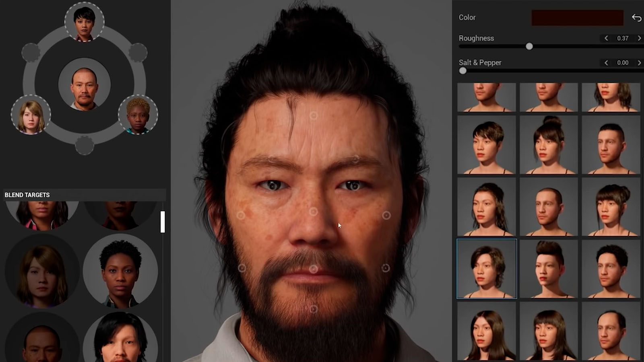
Task: Click the reset arrow beside the Color swatch
Action: pyautogui.click(x=636, y=18)
